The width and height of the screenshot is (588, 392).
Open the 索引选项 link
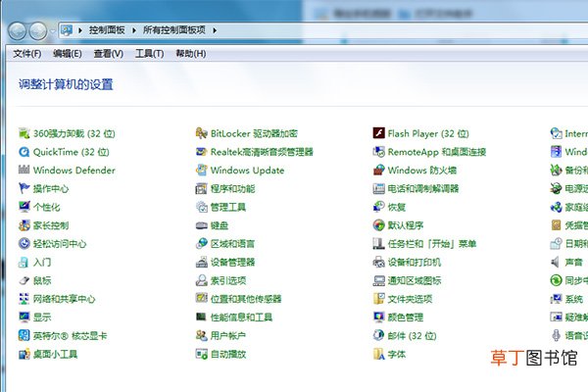point(228,280)
